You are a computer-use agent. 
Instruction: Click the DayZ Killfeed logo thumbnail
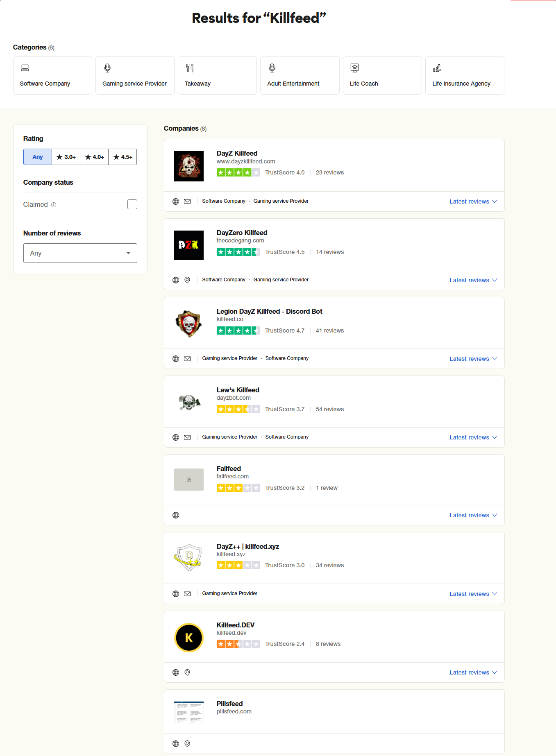point(189,166)
